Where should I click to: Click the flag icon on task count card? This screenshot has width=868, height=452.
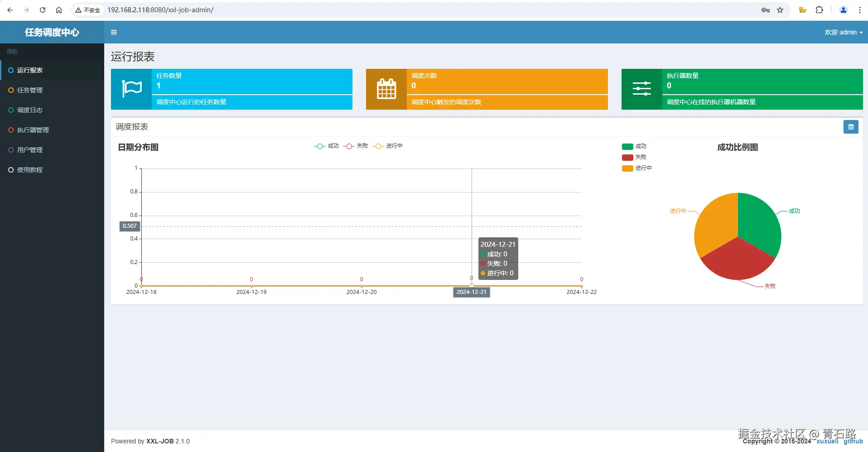point(131,89)
